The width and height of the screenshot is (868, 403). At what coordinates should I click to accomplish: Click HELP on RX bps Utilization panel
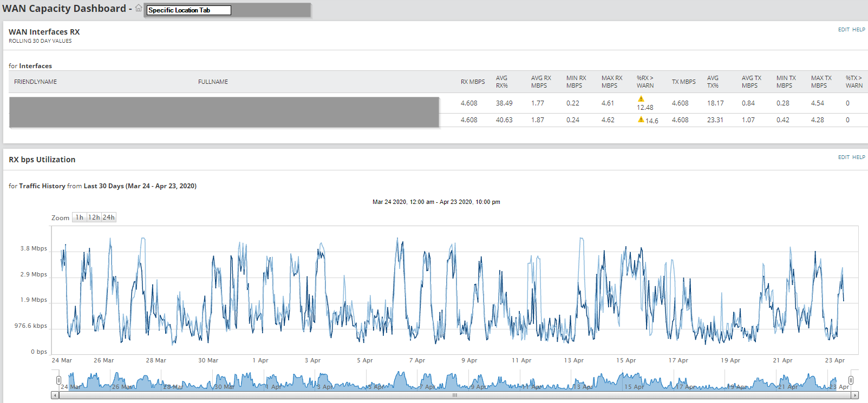tap(859, 157)
